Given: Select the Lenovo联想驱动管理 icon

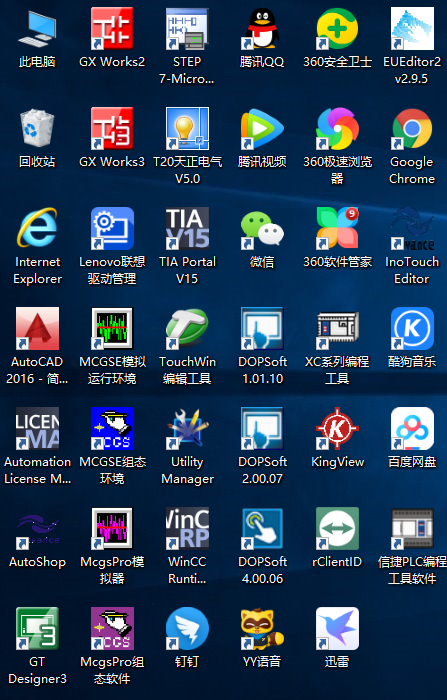Looking at the screenshot, I should [x=112, y=229].
